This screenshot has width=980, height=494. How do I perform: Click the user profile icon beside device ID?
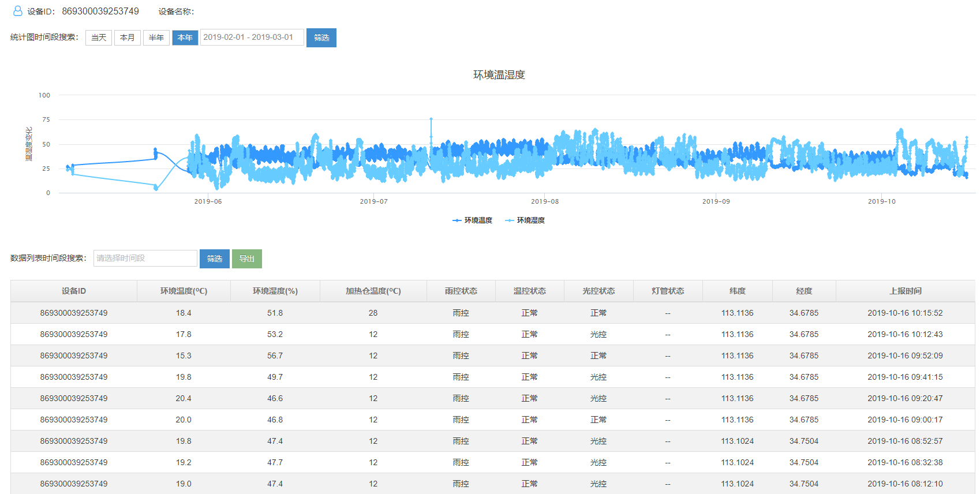[17, 11]
